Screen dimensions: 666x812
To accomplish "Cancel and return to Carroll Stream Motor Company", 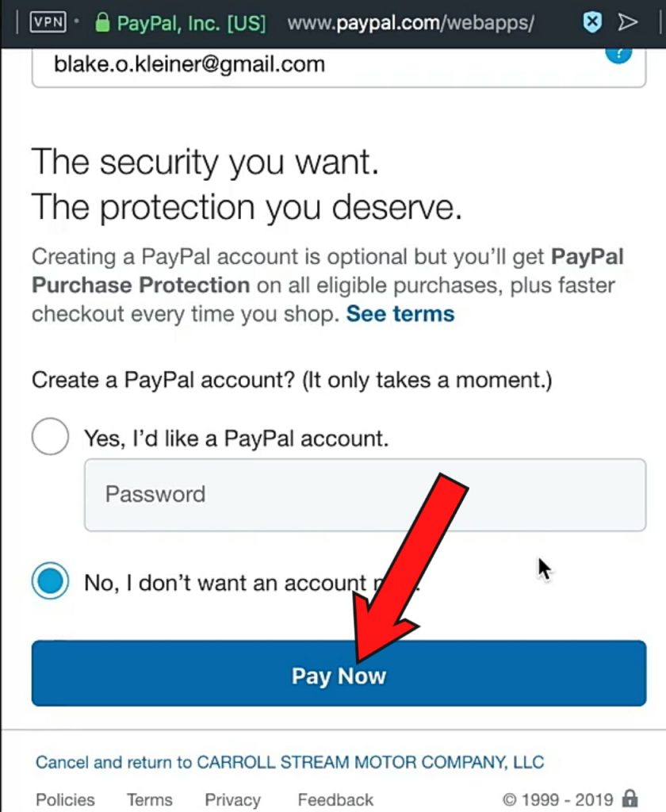I will [290, 763].
